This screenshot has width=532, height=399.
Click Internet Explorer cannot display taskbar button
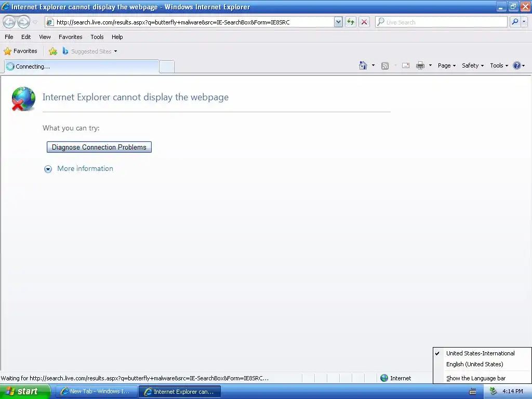pyautogui.click(x=180, y=392)
